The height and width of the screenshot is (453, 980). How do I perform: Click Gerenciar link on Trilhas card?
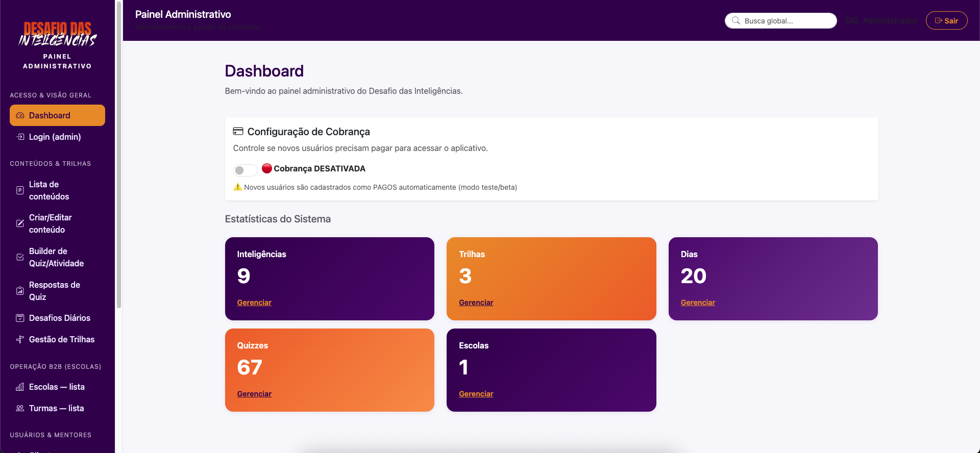click(476, 303)
